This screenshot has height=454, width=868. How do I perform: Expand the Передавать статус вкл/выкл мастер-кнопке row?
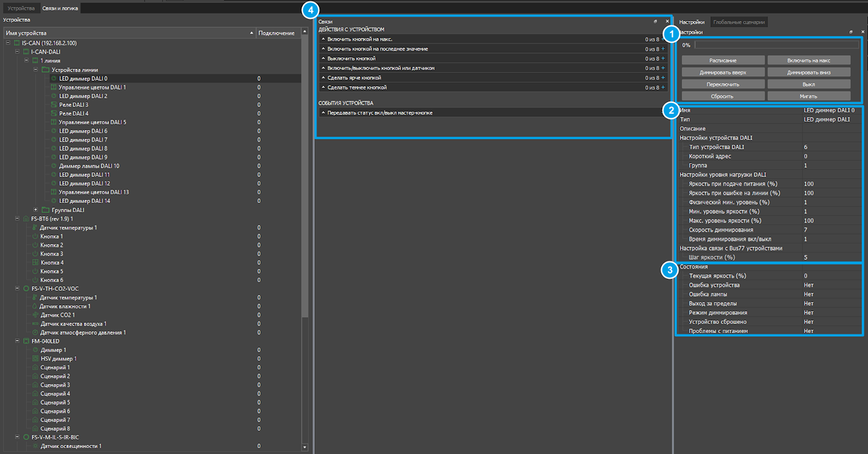(x=323, y=113)
